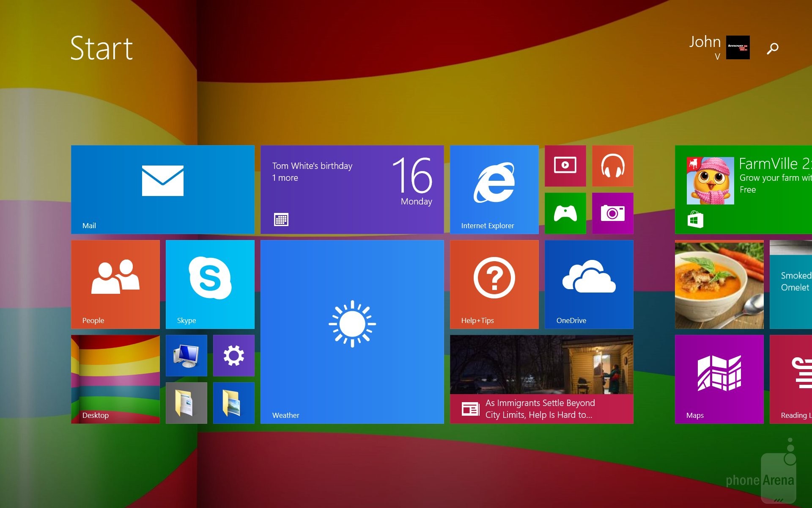Open the Camera tile

click(612, 213)
